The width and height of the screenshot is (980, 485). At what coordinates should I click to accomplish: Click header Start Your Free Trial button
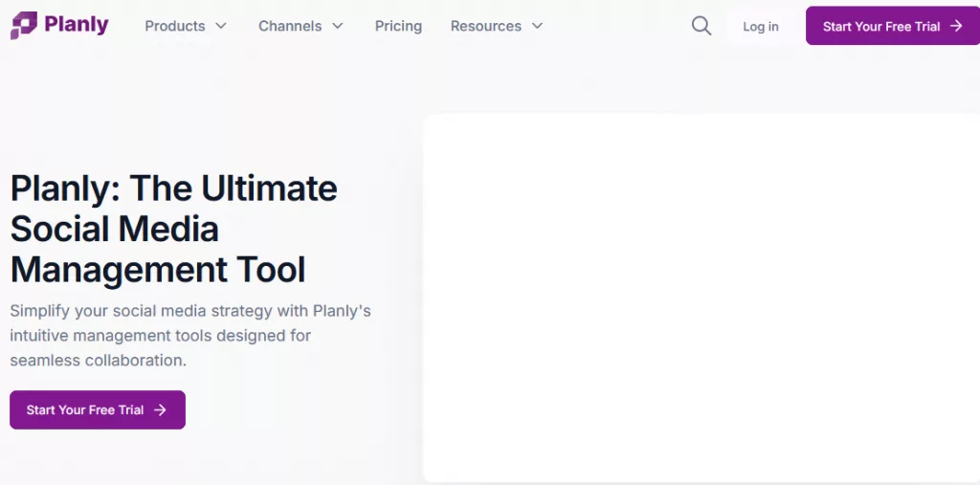[x=893, y=26]
